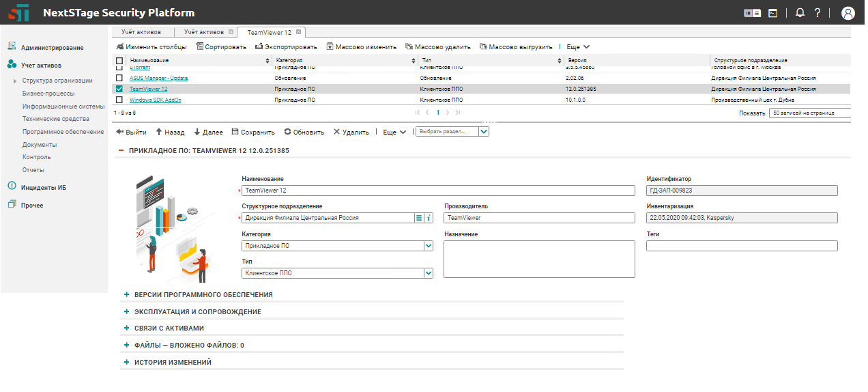The height and width of the screenshot is (392, 868).
Task: Click into the Теги input field
Action: coord(741,246)
